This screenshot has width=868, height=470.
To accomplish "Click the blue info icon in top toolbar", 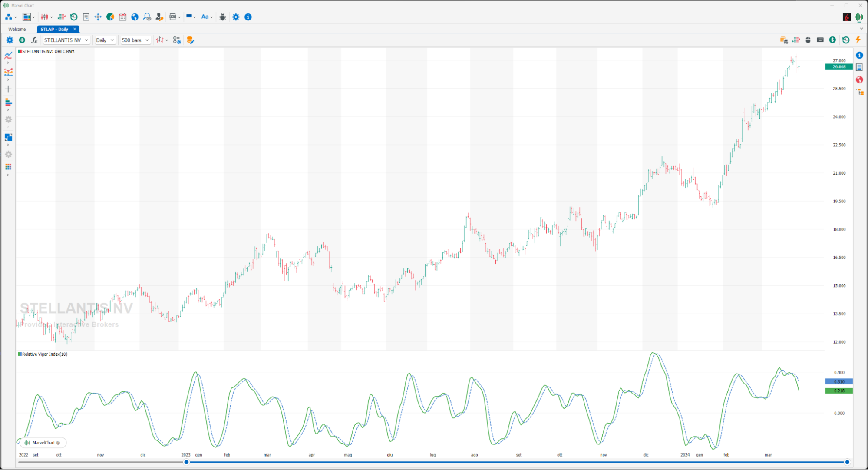I will [x=248, y=17].
